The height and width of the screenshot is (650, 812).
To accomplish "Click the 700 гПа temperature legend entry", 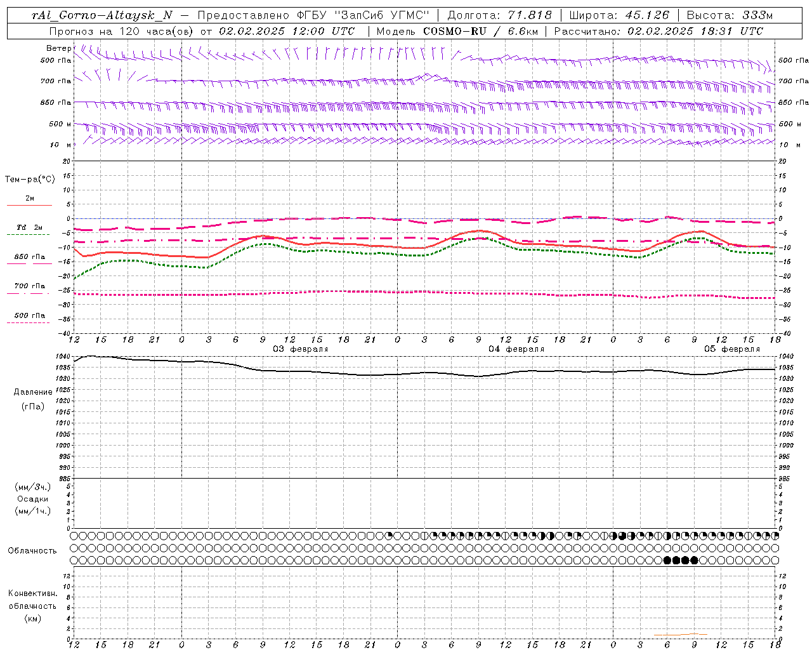I will coord(29,286).
